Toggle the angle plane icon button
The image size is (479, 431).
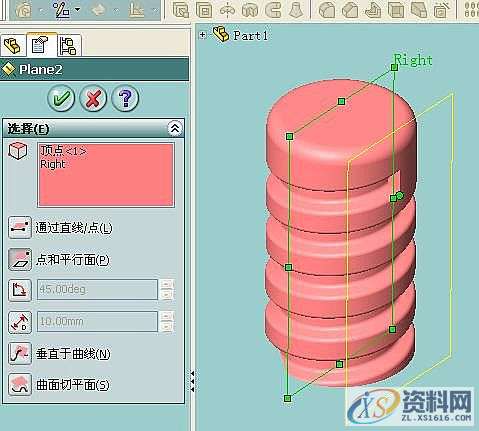point(20,290)
